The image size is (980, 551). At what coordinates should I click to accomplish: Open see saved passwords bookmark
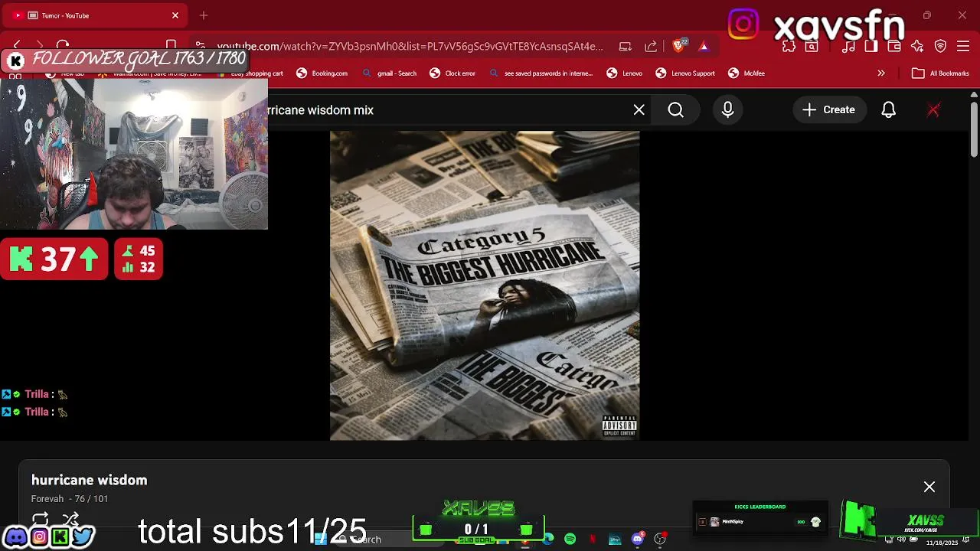coord(541,73)
